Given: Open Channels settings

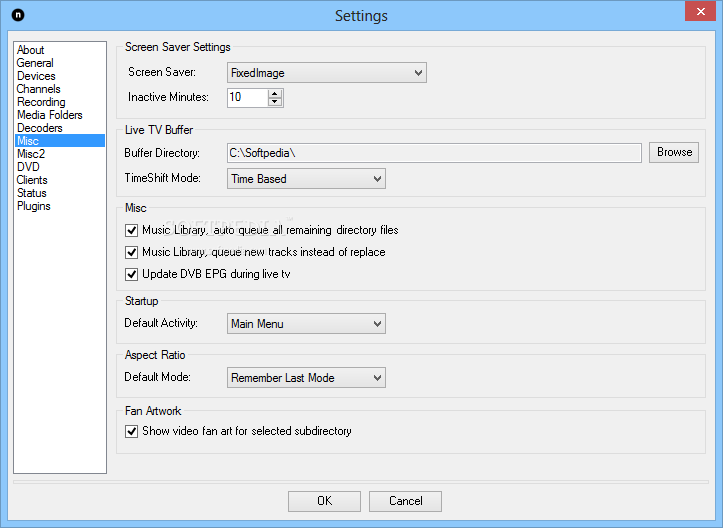Looking at the screenshot, I should tap(38, 89).
